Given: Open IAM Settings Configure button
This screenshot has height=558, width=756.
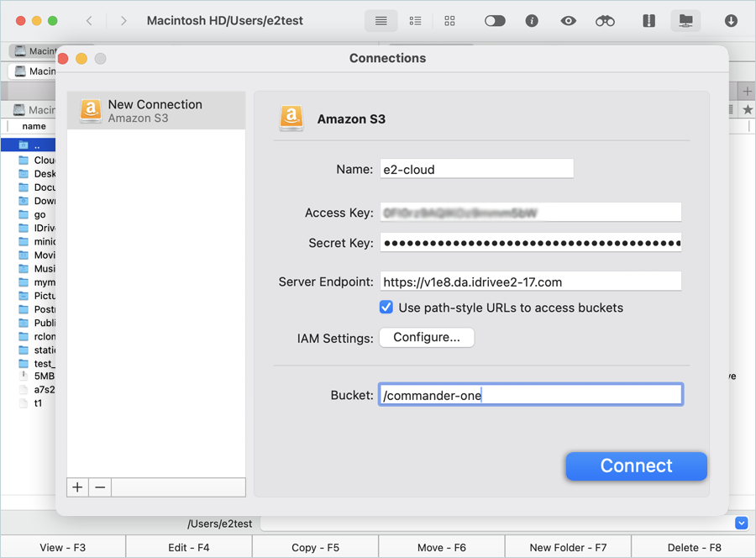Looking at the screenshot, I should click(427, 337).
